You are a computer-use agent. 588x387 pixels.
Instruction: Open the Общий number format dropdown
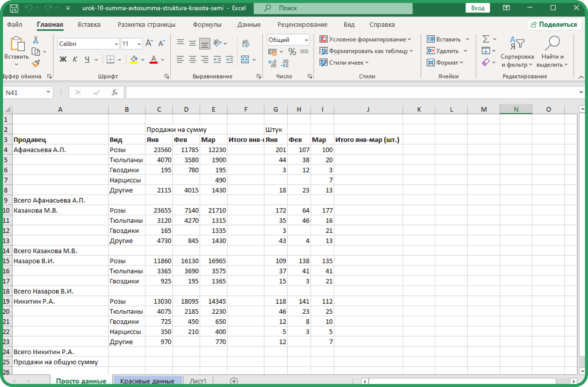point(307,40)
